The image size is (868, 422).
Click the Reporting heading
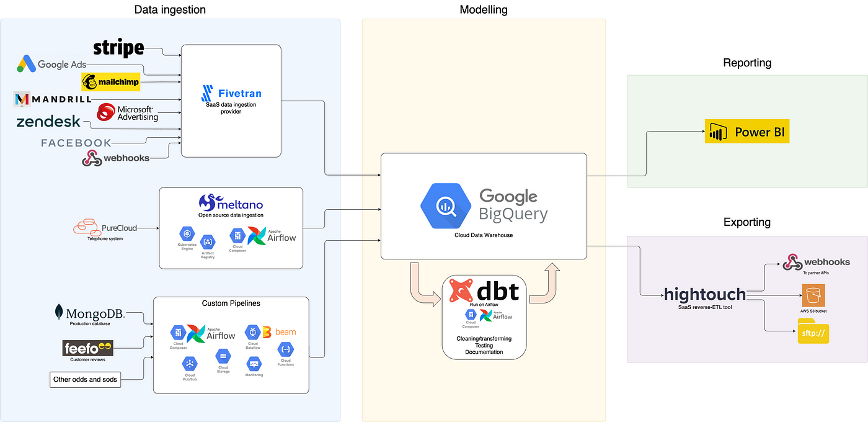747,63
